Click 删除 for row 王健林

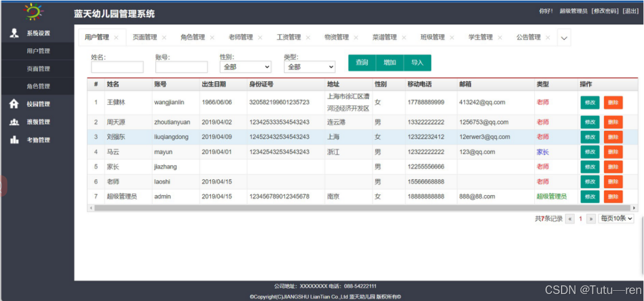613,103
